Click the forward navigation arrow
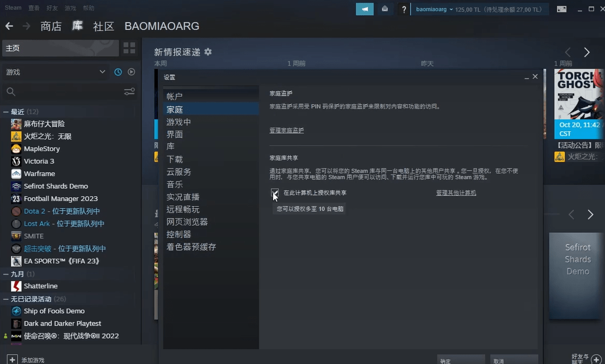Screen dimensions: 605x364 (x=26, y=26)
